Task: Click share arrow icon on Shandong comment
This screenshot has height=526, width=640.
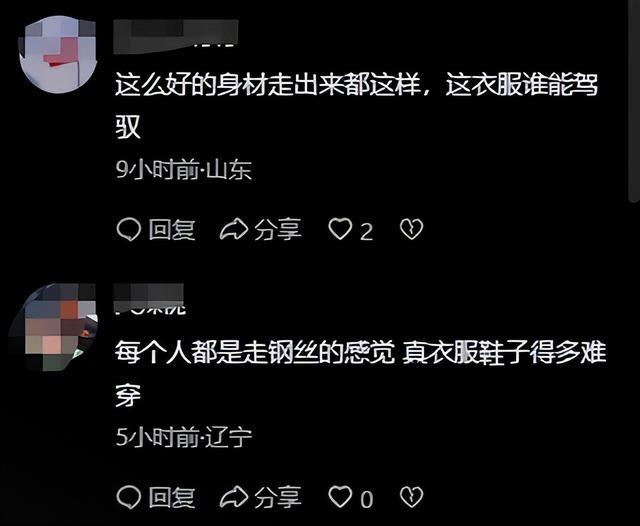Action: pos(234,229)
